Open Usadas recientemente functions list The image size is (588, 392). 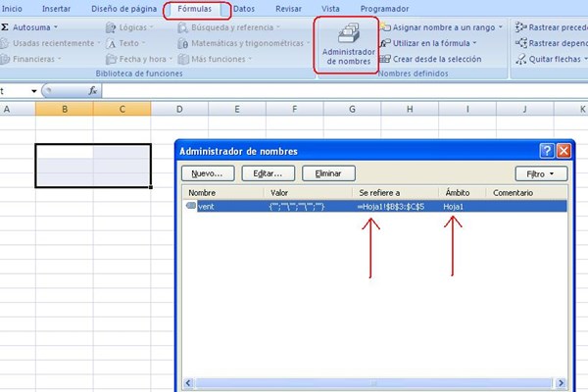coord(54,43)
